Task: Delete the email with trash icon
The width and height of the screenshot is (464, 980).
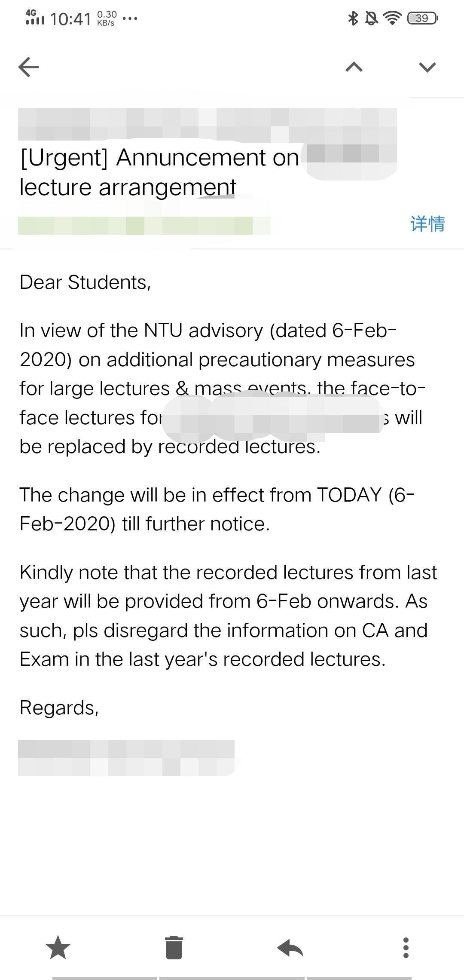Action: [x=174, y=947]
